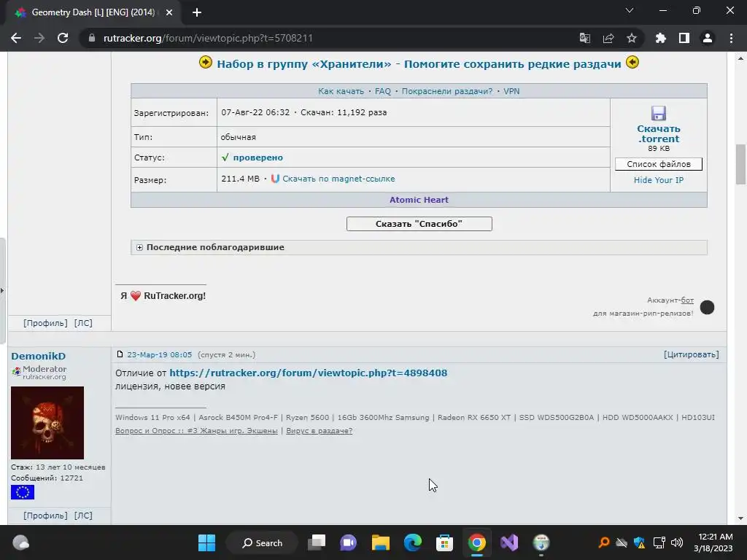The width and height of the screenshot is (747, 560).
Task: Click Вопрос и Опрос :: #3 Жанры игр link
Action: click(196, 430)
